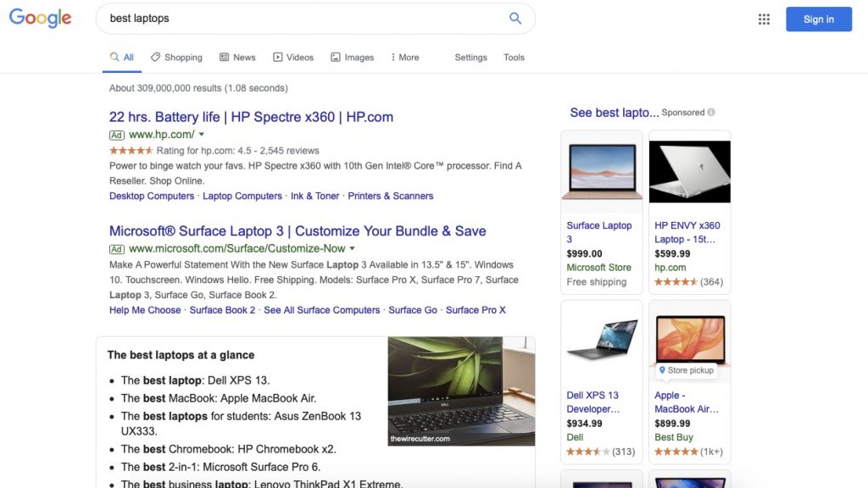Click the See best laptops sponsored heading
Viewport: 868px width, 488px height.
click(x=615, y=113)
